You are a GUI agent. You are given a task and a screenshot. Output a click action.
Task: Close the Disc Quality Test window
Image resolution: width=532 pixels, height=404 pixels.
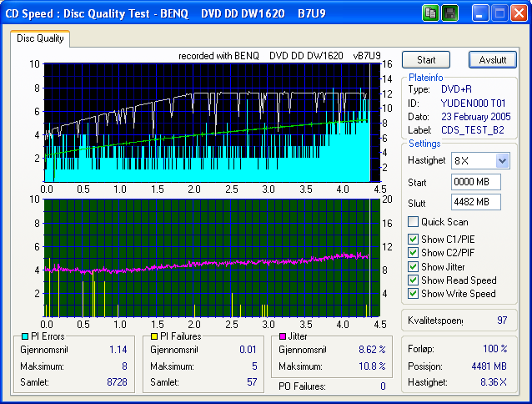519,13
